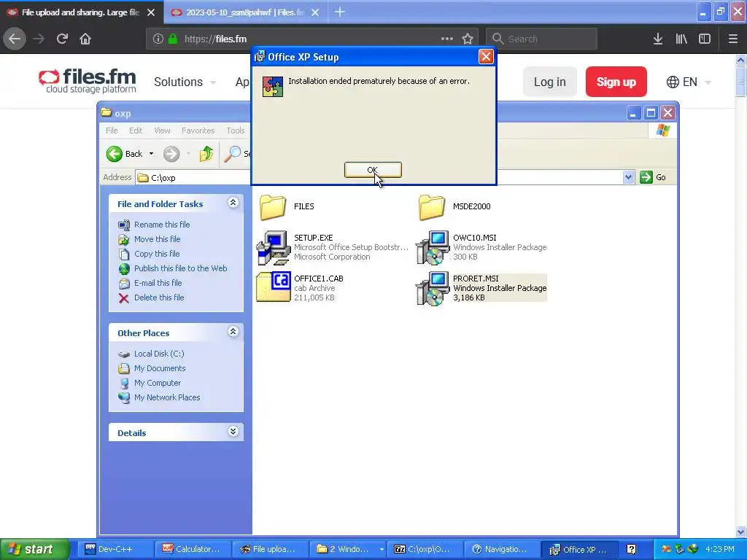Click Log in button
This screenshot has width=747, height=560.
(x=550, y=82)
